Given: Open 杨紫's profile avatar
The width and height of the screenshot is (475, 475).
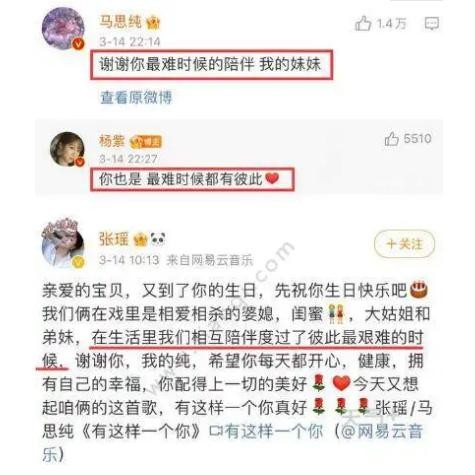Looking at the screenshot, I should [68, 149].
